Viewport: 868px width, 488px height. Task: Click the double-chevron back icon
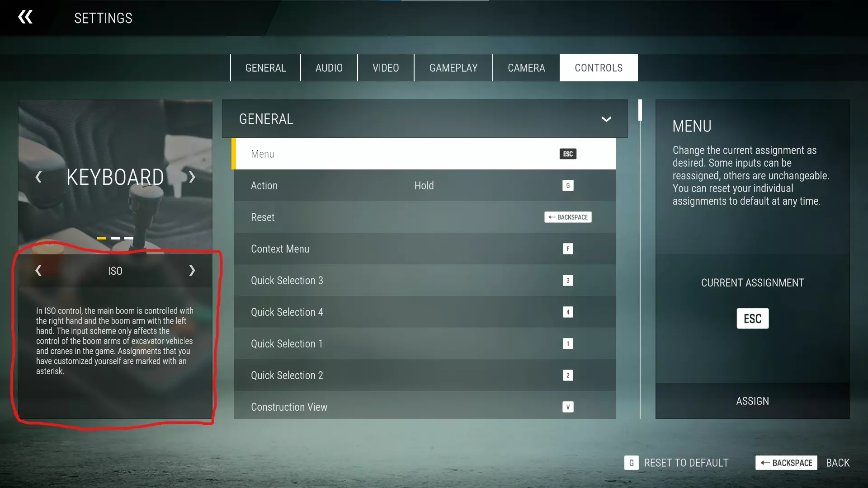(x=25, y=17)
